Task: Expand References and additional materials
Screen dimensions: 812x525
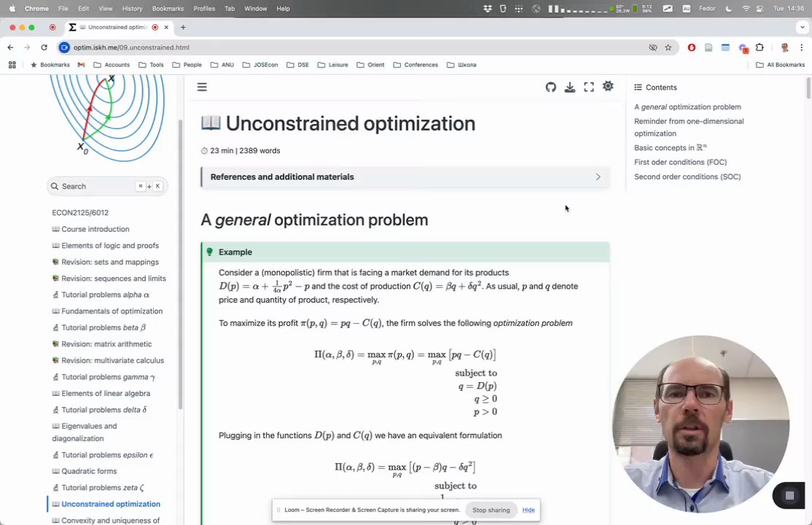Action: point(405,176)
